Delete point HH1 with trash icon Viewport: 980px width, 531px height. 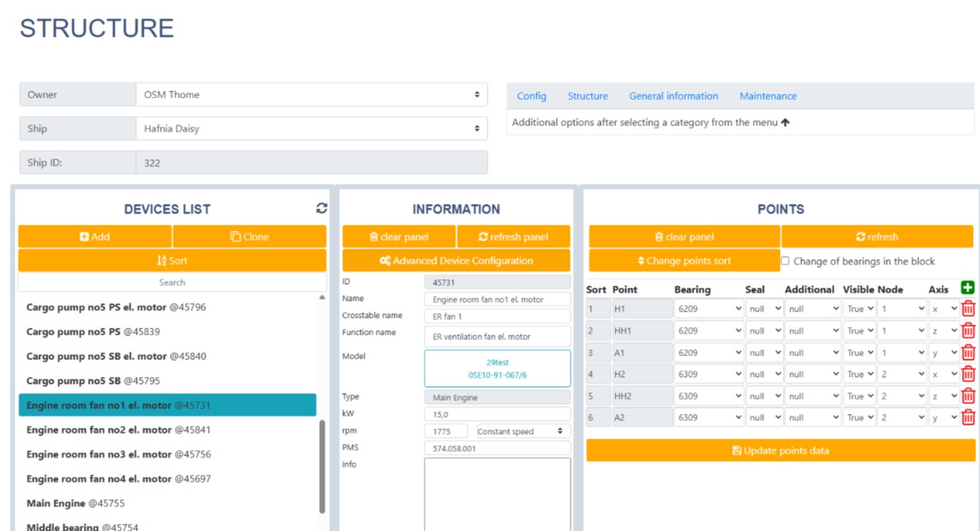click(968, 331)
